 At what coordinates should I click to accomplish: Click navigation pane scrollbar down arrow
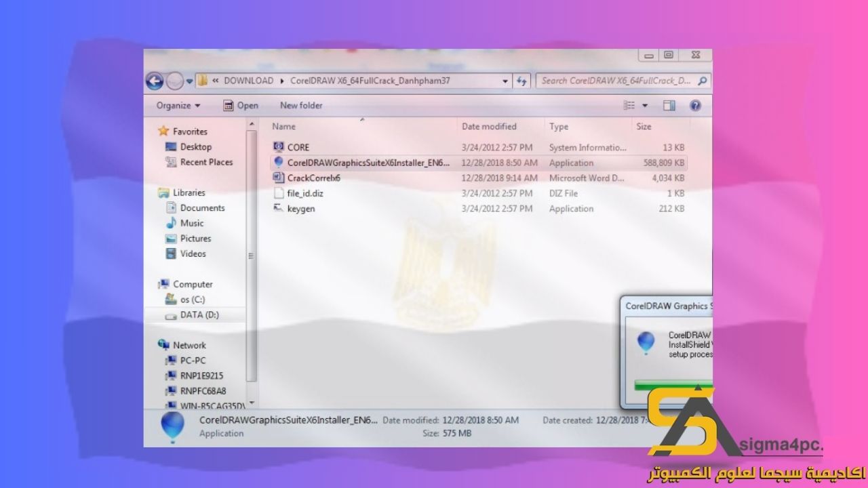(252, 404)
